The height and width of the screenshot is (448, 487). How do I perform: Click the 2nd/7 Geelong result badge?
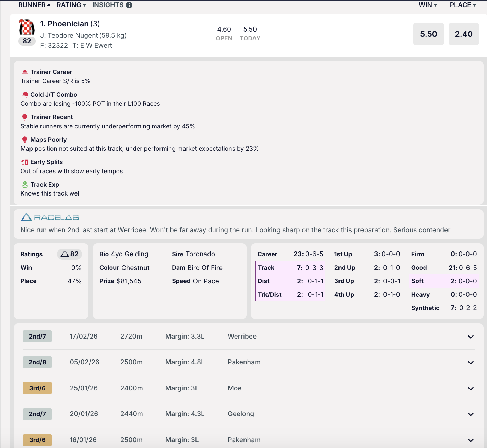click(x=37, y=414)
